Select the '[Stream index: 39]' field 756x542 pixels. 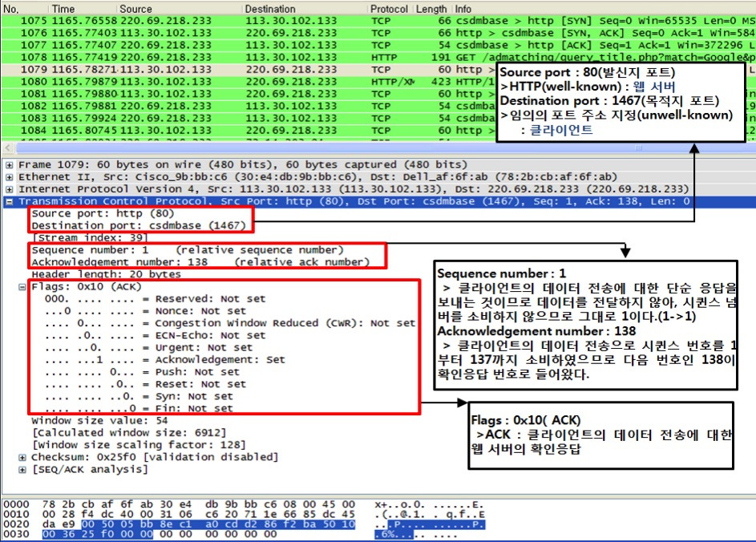point(90,238)
